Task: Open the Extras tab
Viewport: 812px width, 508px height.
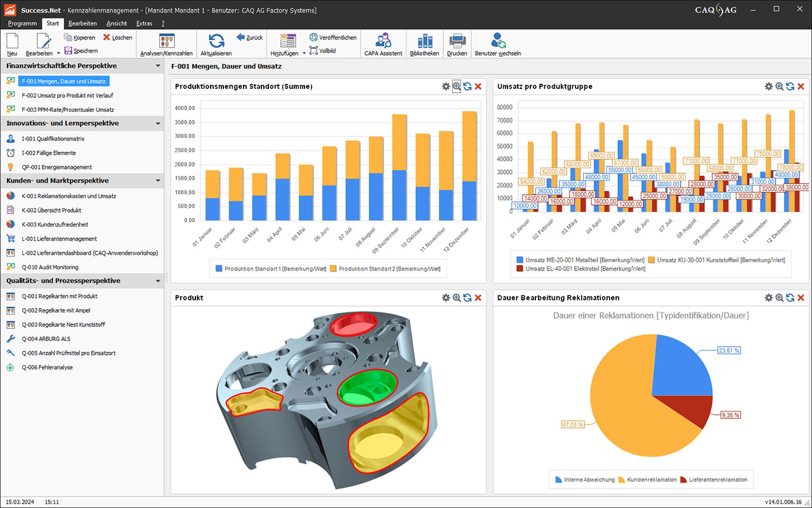Action: [x=144, y=23]
